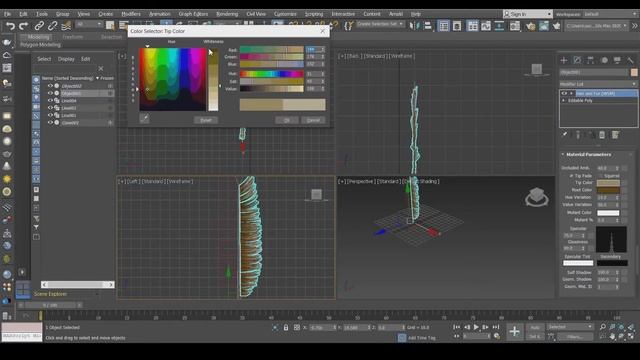The height and width of the screenshot is (360, 640).
Task: Click Reset in the Color Selector
Action: click(x=206, y=120)
